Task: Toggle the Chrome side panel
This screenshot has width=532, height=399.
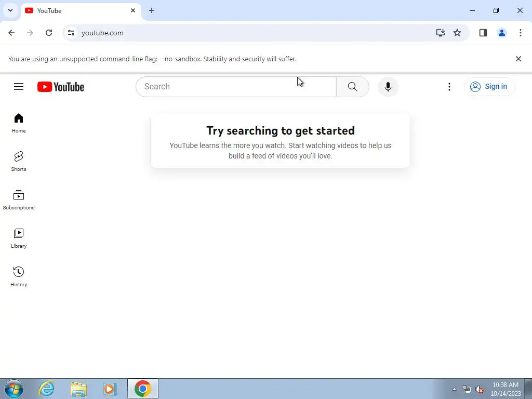Action: (x=483, y=33)
